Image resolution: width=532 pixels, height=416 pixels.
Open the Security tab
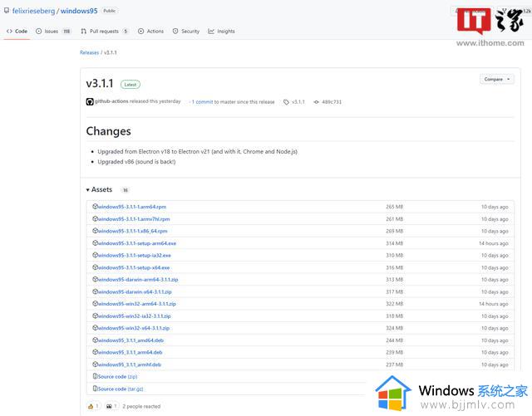[x=186, y=32]
